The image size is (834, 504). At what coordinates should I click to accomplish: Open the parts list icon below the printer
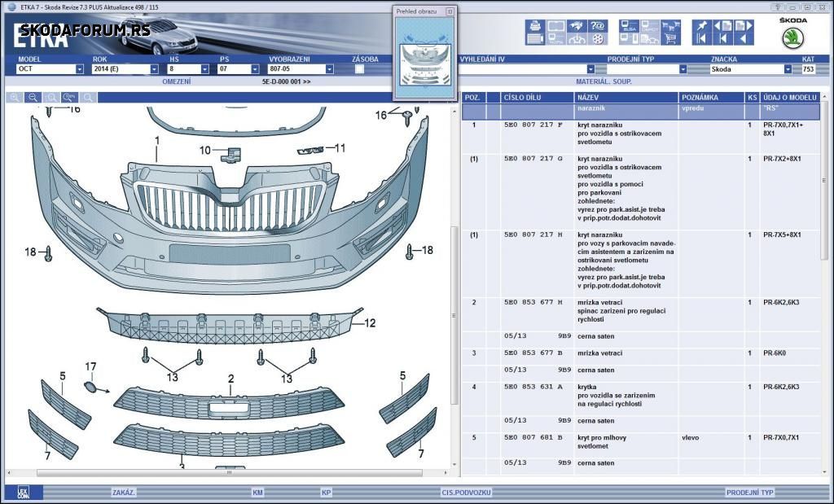point(535,38)
